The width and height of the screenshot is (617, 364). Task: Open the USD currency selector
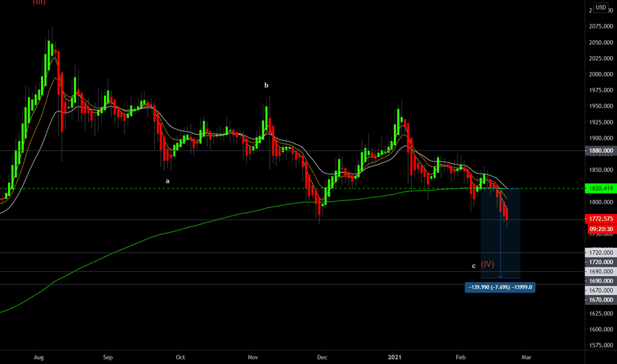[x=600, y=7]
